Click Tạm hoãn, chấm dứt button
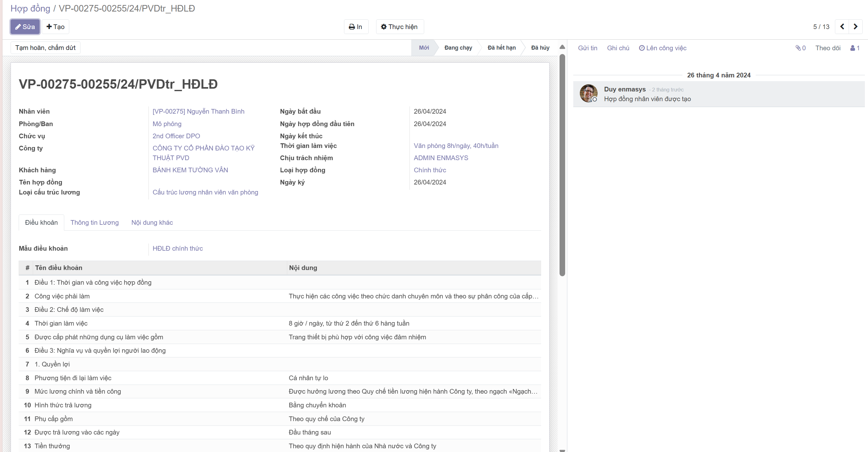The image size is (868, 452). coord(46,47)
